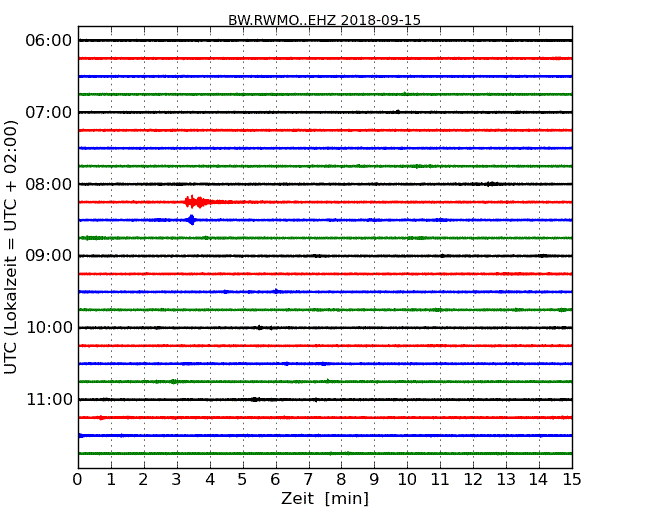Select the 06:00 time tick label

tap(49, 41)
